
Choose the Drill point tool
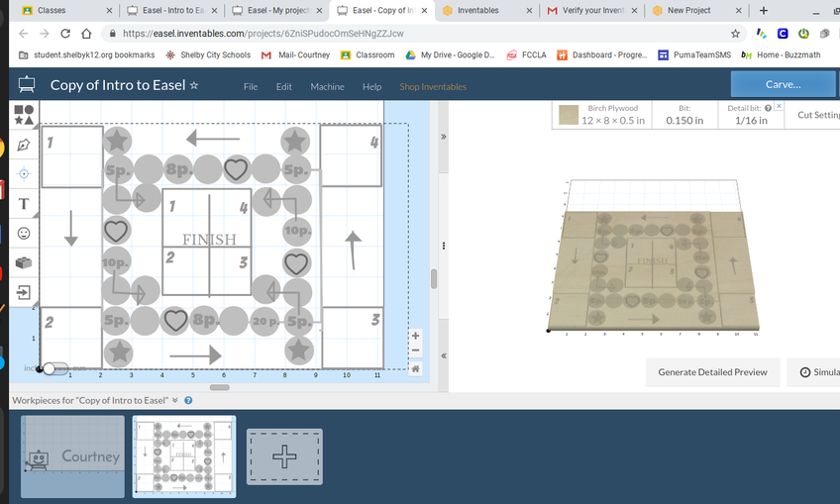(x=24, y=173)
